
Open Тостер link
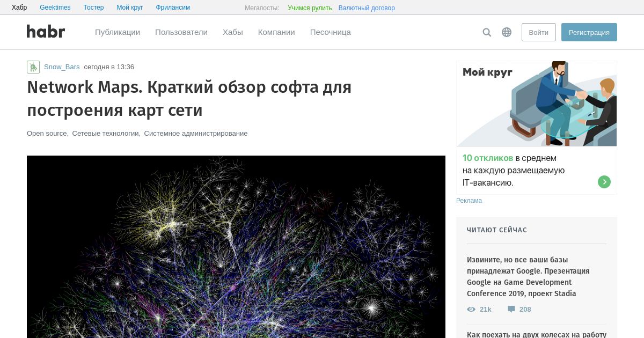94,8
